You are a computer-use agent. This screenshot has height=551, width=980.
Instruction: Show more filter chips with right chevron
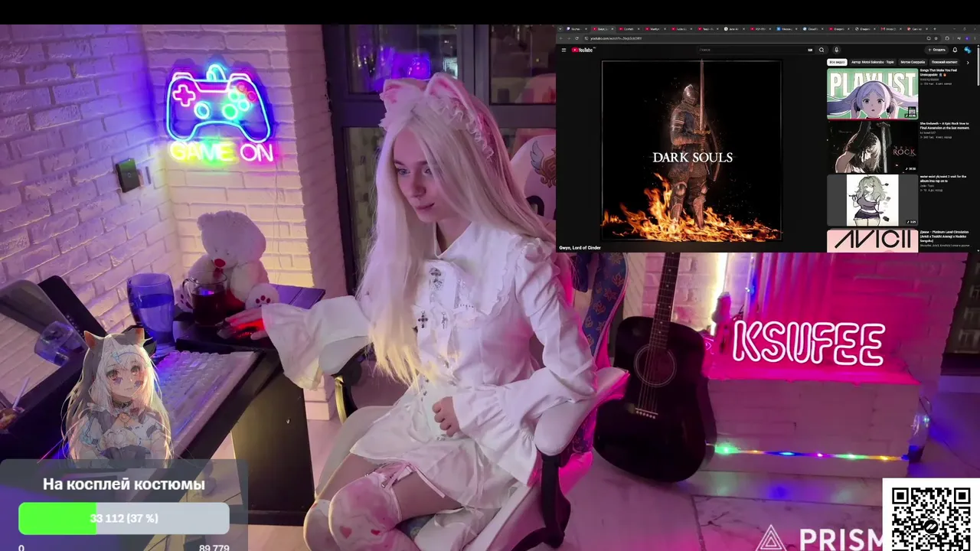click(968, 62)
